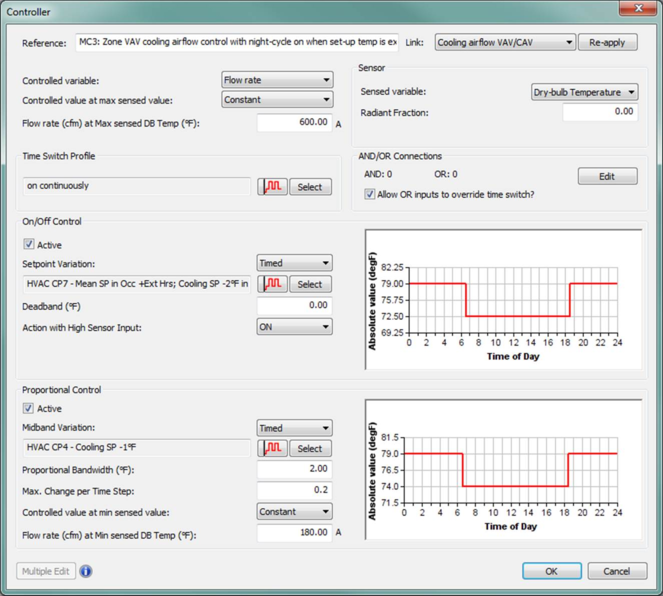Click the AND: 0 connection count text

378,174
